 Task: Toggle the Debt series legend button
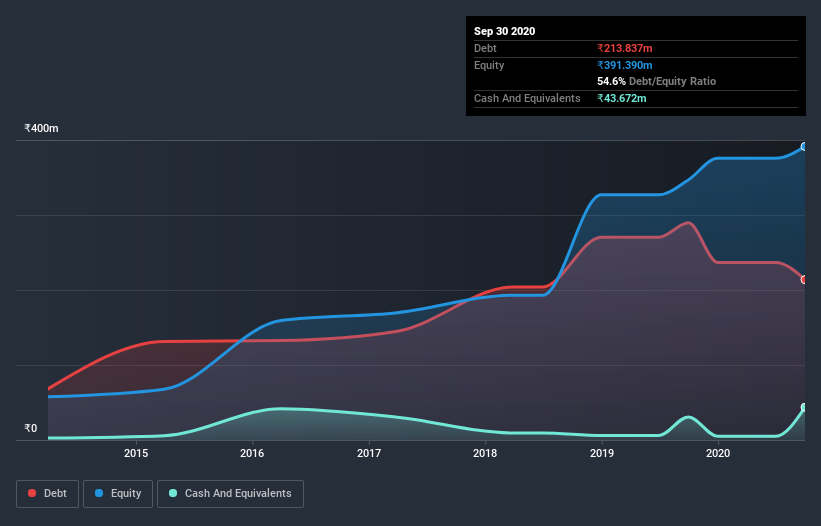47,494
